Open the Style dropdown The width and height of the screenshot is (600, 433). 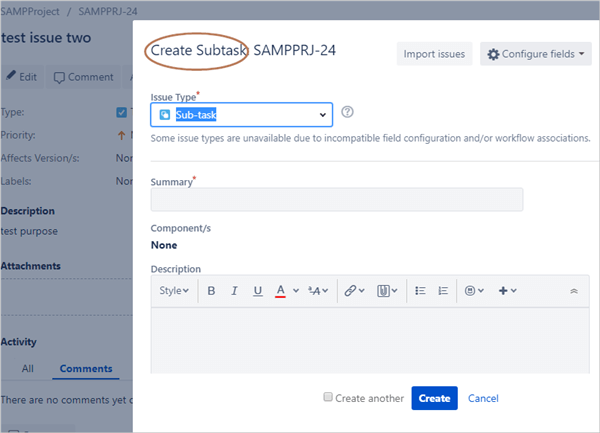click(x=174, y=291)
